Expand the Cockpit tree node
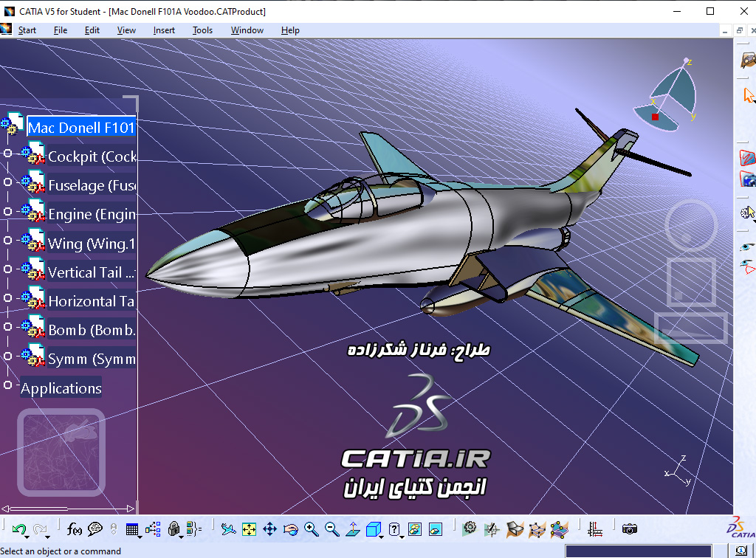Screen dimensions: 756x558 pyautogui.click(x=7, y=154)
